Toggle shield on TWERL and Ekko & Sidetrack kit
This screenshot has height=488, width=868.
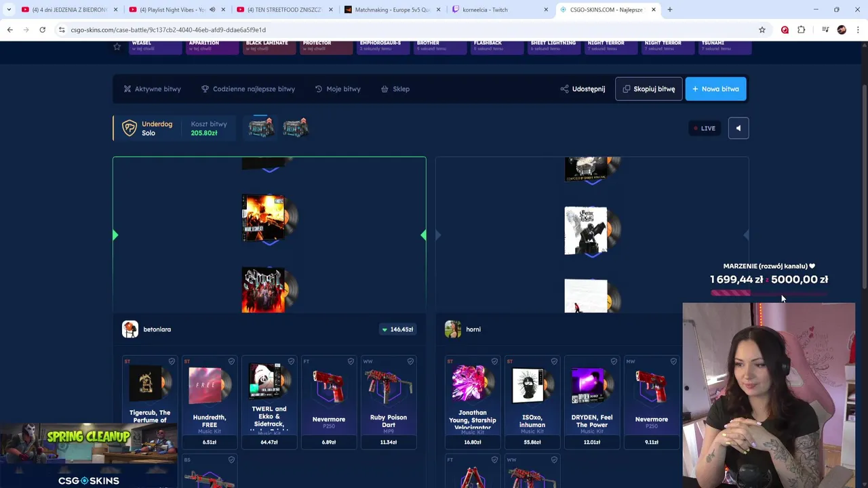click(291, 361)
